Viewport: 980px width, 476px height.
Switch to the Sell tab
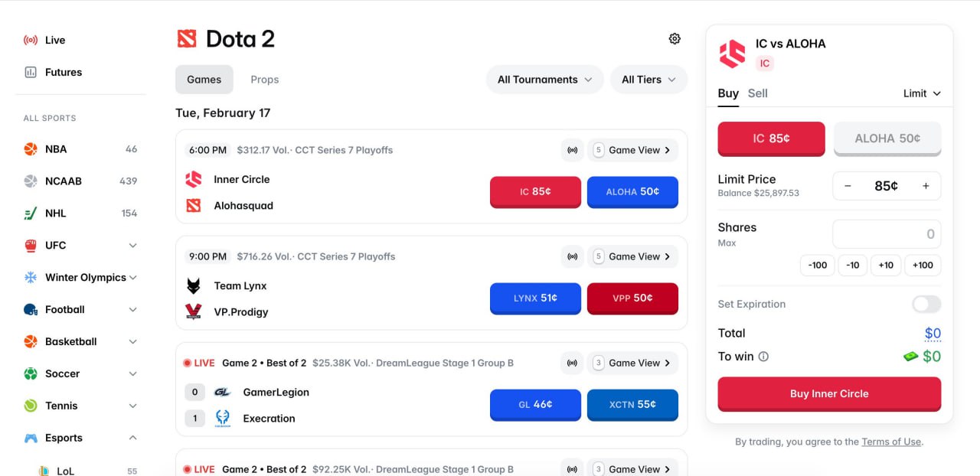point(758,93)
